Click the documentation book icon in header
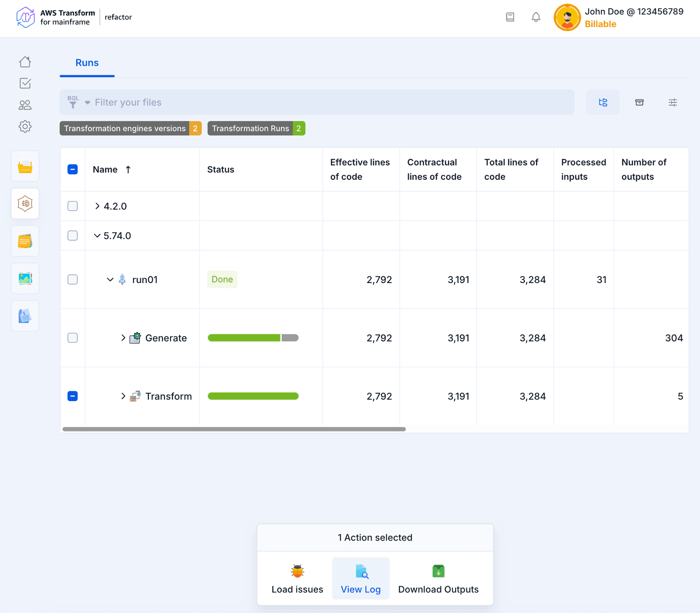Image resolution: width=700 pixels, height=613 pixels. [x=510, y=17]
